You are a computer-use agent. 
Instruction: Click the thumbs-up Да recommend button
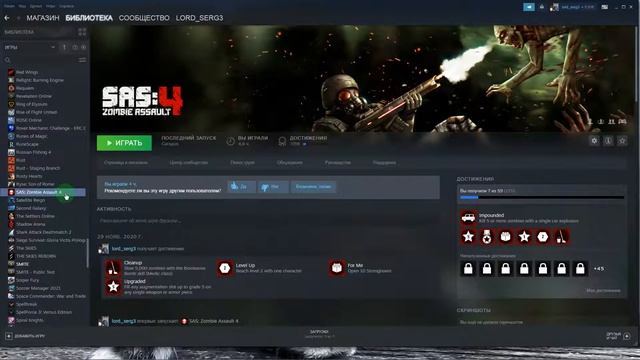click(x=242, y=187)
